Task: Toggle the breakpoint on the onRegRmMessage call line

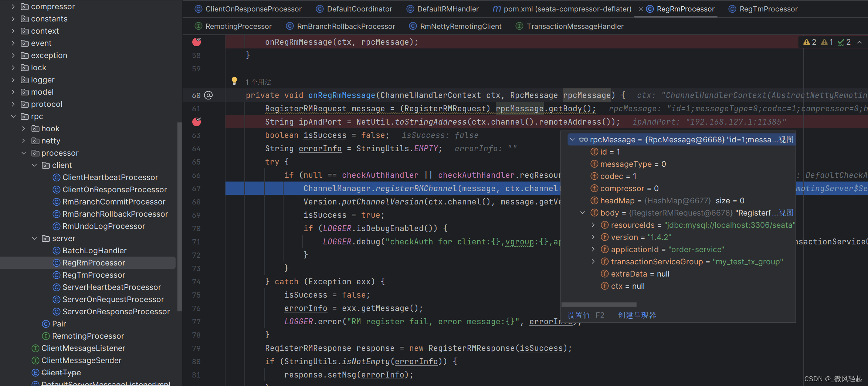Action: coord(197,42)
